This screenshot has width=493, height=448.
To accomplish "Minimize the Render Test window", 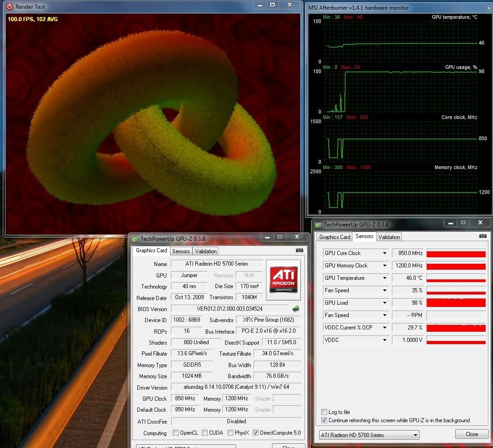I will (260, 5).
